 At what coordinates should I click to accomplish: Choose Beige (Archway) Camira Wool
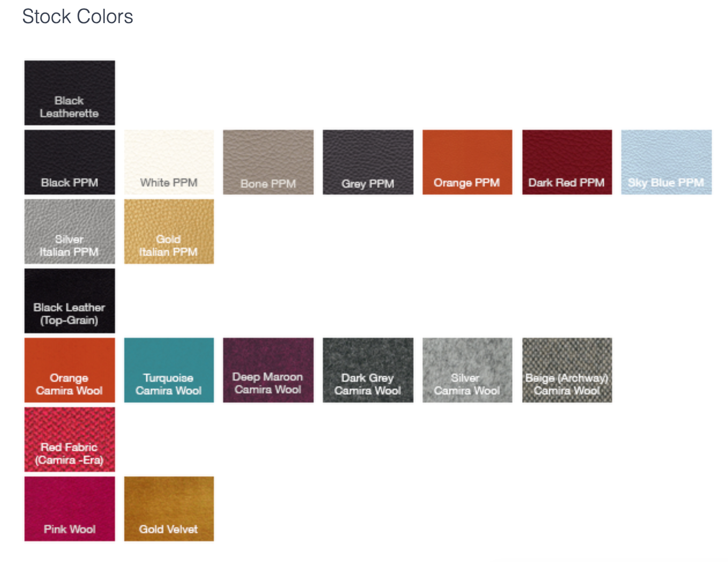tap(567, 370)
